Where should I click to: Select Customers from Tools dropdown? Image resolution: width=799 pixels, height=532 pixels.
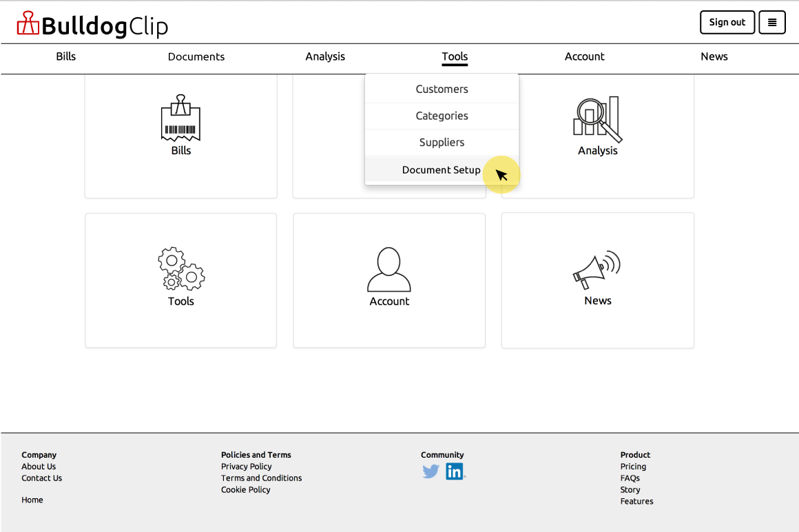[442, 89]
